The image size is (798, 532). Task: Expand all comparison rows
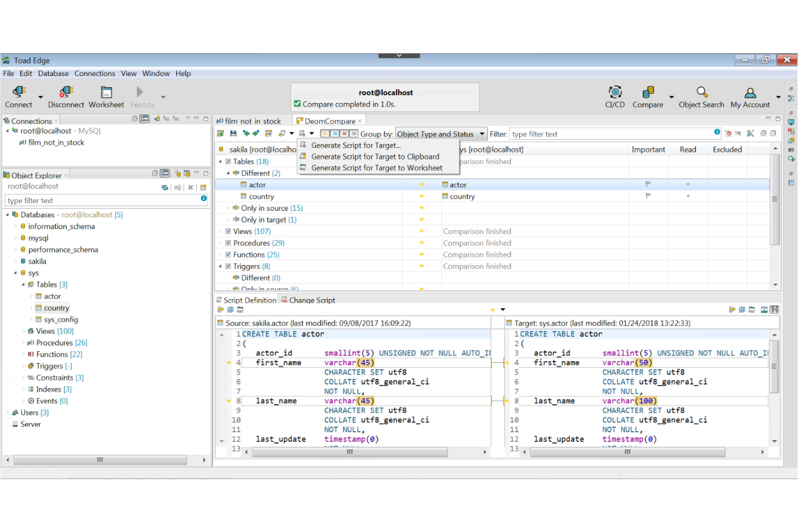763,133
